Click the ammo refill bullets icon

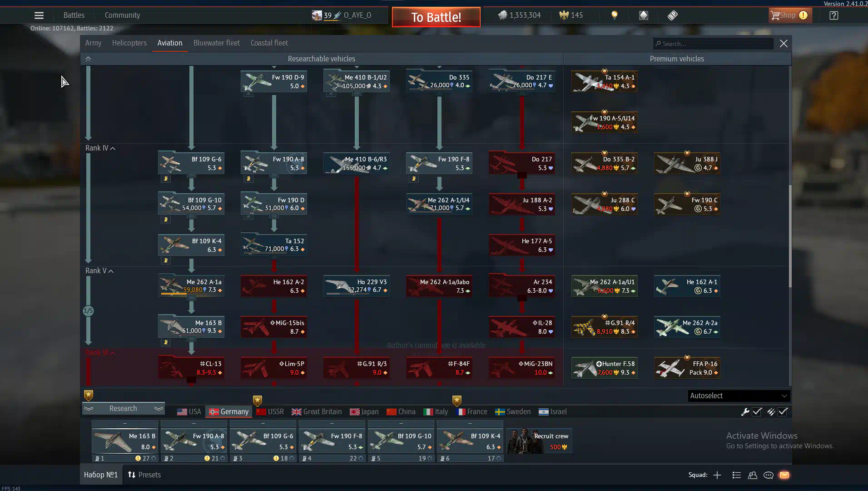[771, 412]
